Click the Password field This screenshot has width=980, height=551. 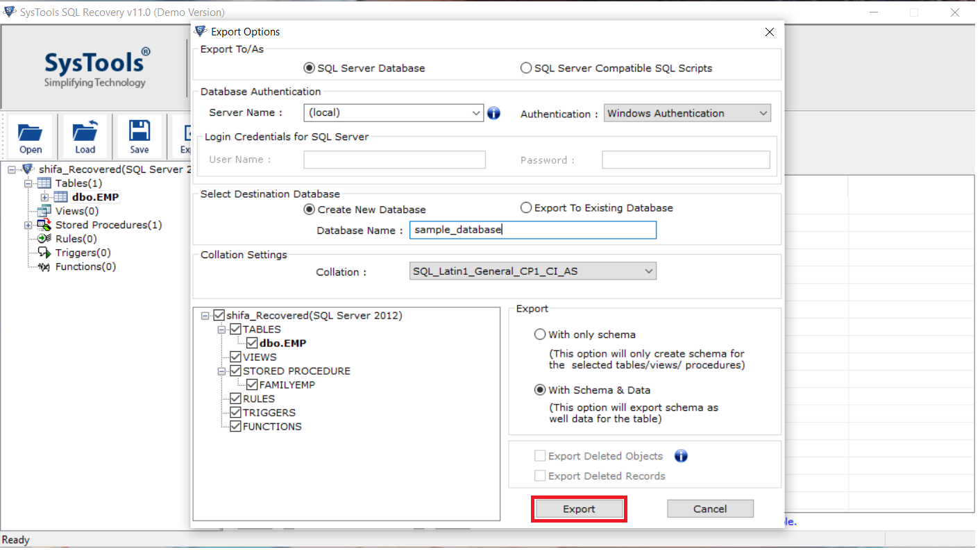(x=686, y=160)
